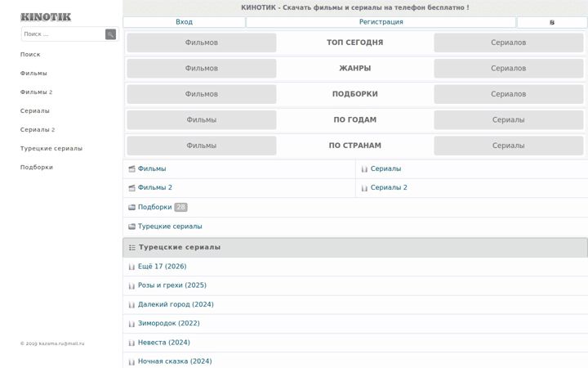Click the icon beside Зимородок (2022)
588x368 pixels.
coord(131,324)
